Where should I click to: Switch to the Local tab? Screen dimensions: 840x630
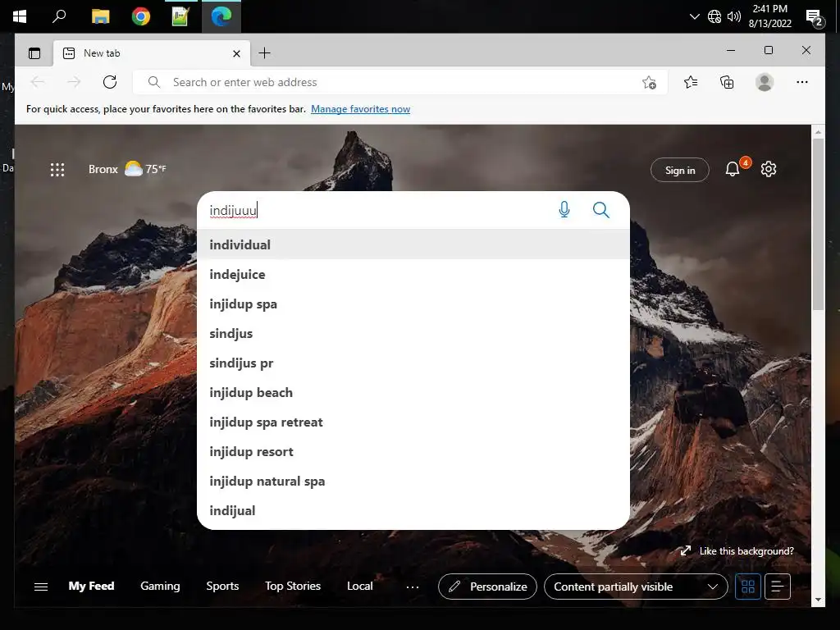tap(359, 586)
